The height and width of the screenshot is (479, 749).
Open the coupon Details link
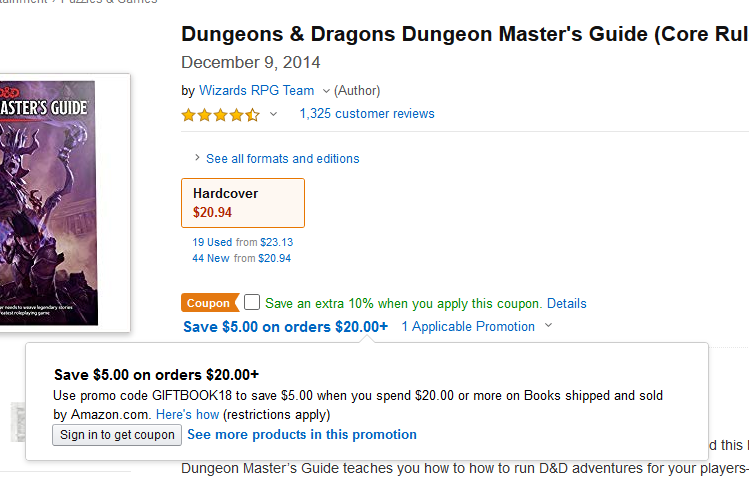566,303
